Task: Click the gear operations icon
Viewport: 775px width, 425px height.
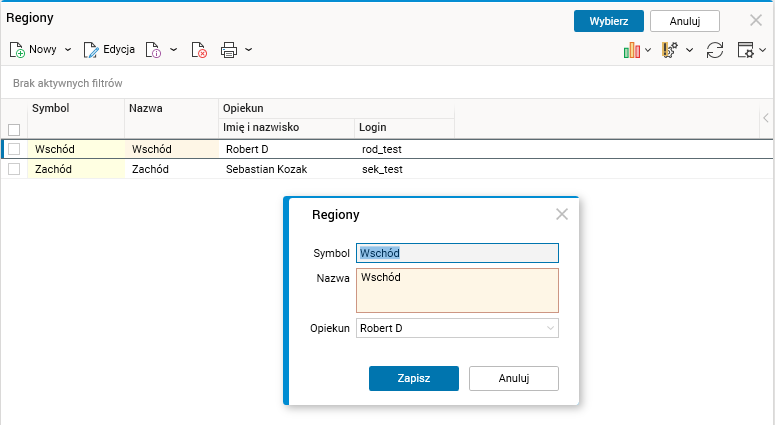Action: (x=670, y=49)
